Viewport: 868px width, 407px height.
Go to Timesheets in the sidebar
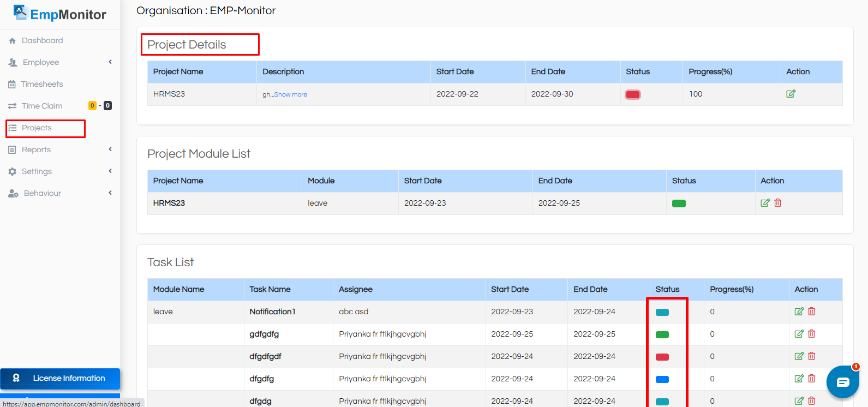(42, 84)
